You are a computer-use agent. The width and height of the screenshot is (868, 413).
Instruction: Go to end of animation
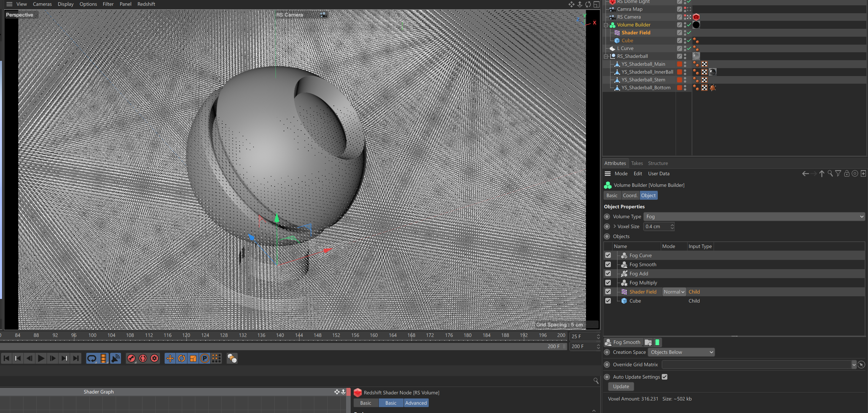click(76, 358)
